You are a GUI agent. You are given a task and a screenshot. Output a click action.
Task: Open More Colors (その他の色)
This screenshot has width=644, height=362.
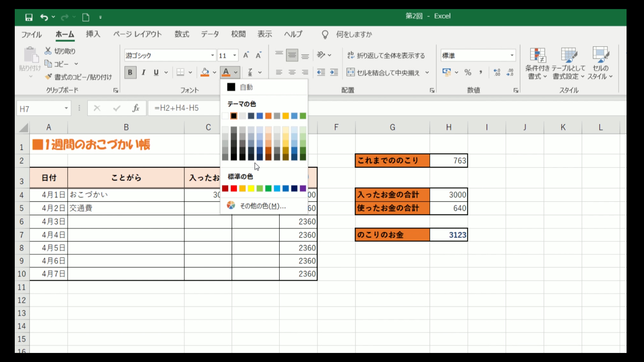pyautogui.click(x=264, y=205)
